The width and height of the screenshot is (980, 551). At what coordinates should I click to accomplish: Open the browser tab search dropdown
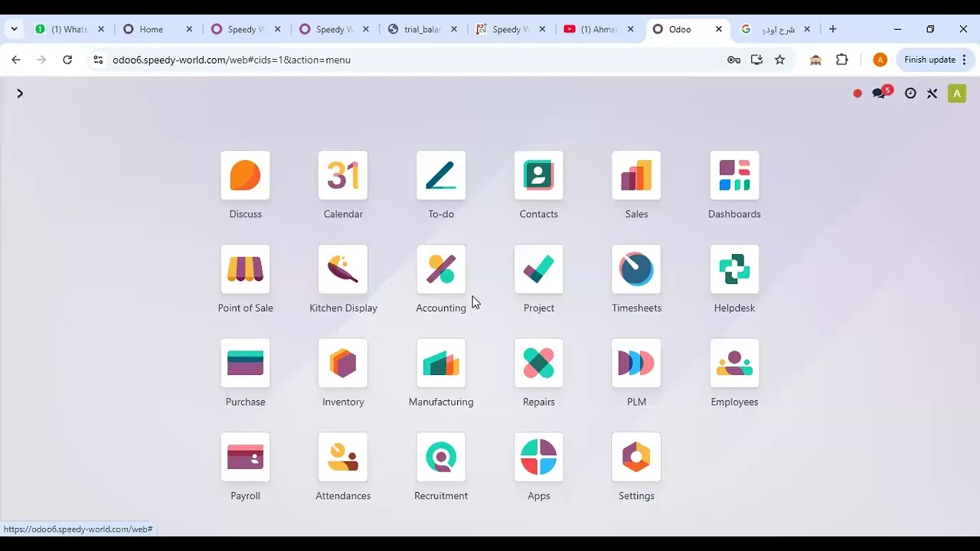(x=14, y=29)
